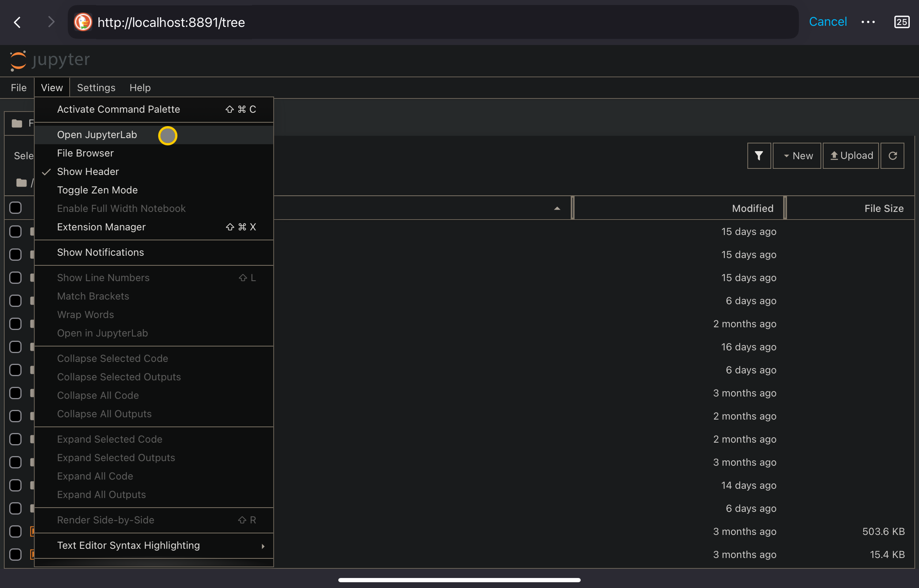
Task: Check the box for the 16 days ago row
Action: [15, 347]
